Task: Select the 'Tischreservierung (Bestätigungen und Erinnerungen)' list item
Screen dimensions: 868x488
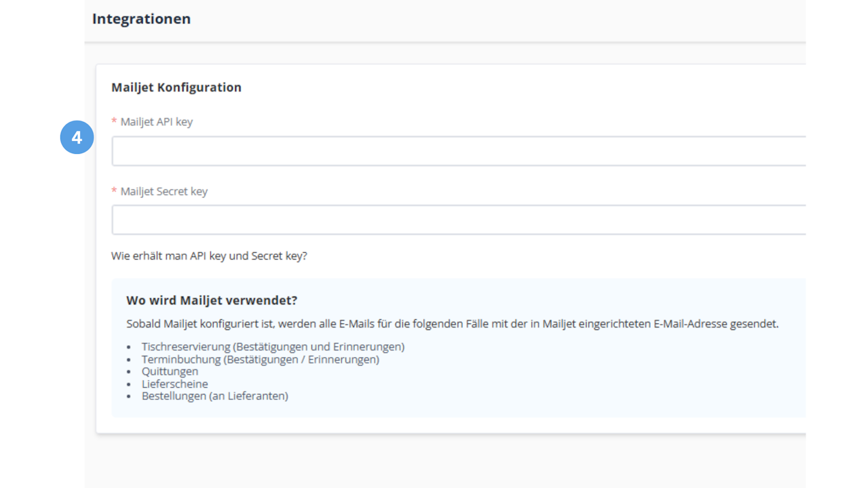Action: (273, 347)
